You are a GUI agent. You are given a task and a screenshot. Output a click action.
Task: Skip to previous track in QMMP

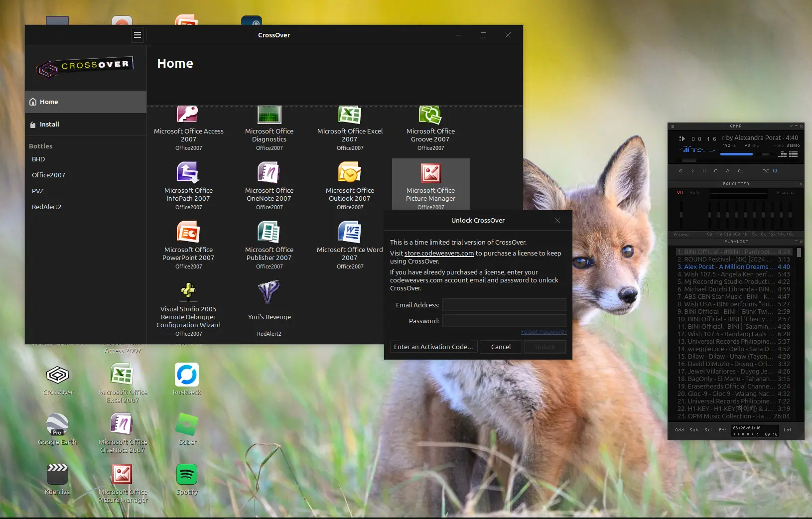(680, 171)
